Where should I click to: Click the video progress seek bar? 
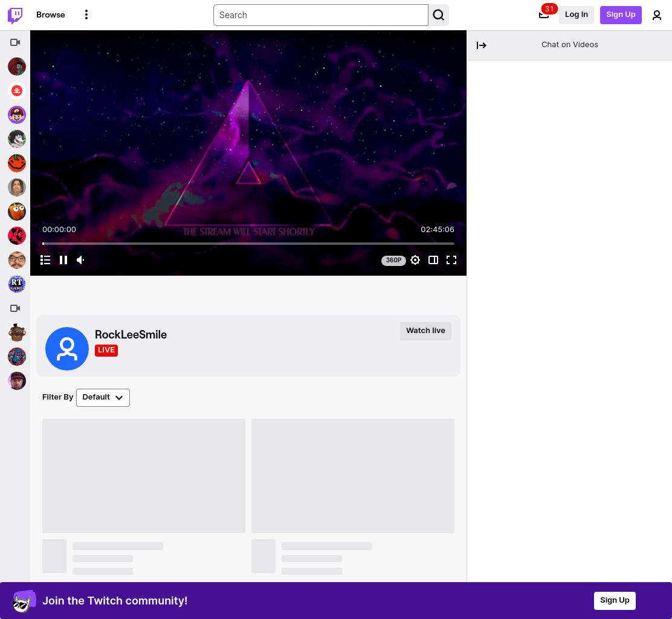248,244
